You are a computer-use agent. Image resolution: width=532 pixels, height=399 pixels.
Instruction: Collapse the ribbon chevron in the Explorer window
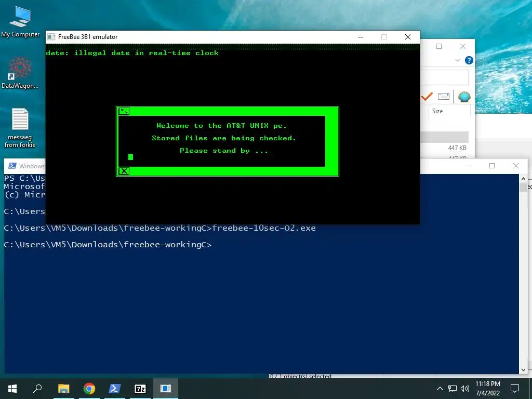click(457, 60)
